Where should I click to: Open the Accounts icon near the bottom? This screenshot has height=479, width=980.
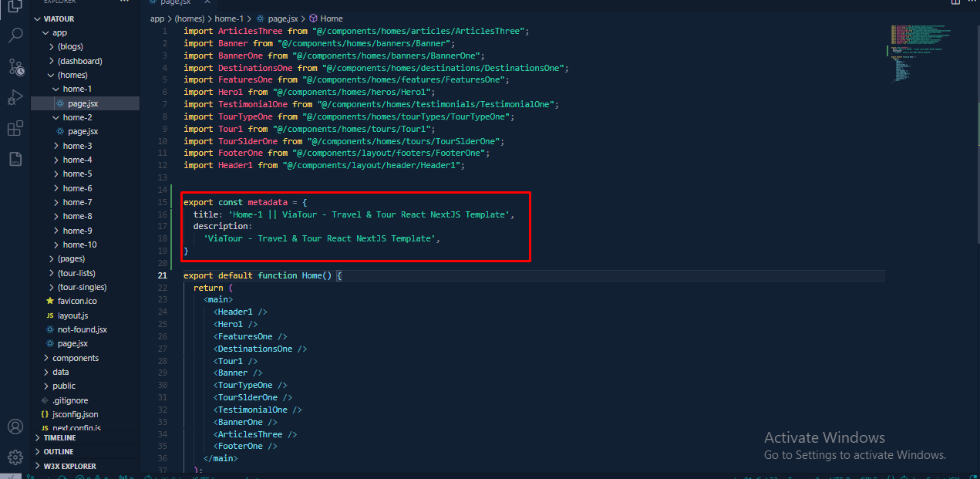(x=15, y=427)
